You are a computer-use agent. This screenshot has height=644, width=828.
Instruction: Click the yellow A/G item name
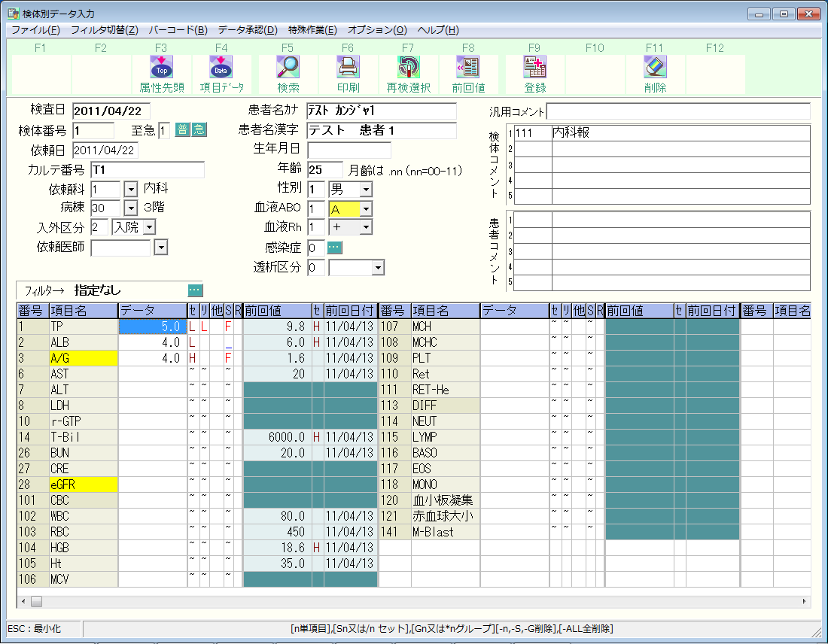click(x=83, y=358)
